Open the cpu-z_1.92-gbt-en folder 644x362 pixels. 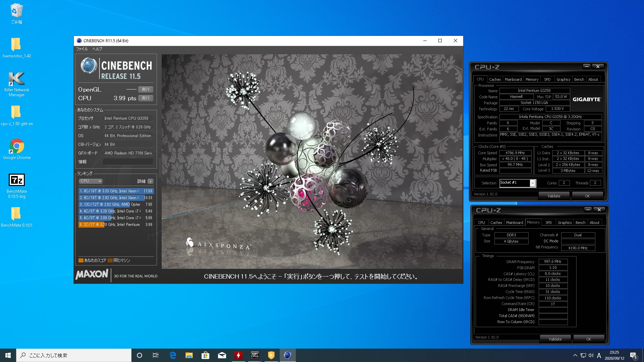click(16, 115)
